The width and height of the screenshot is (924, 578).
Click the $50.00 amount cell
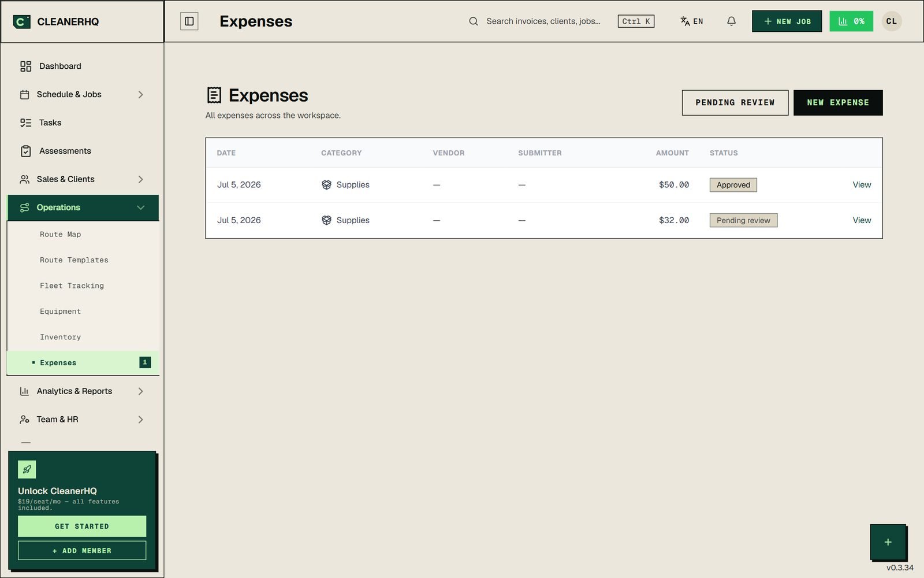click(674, 185)
